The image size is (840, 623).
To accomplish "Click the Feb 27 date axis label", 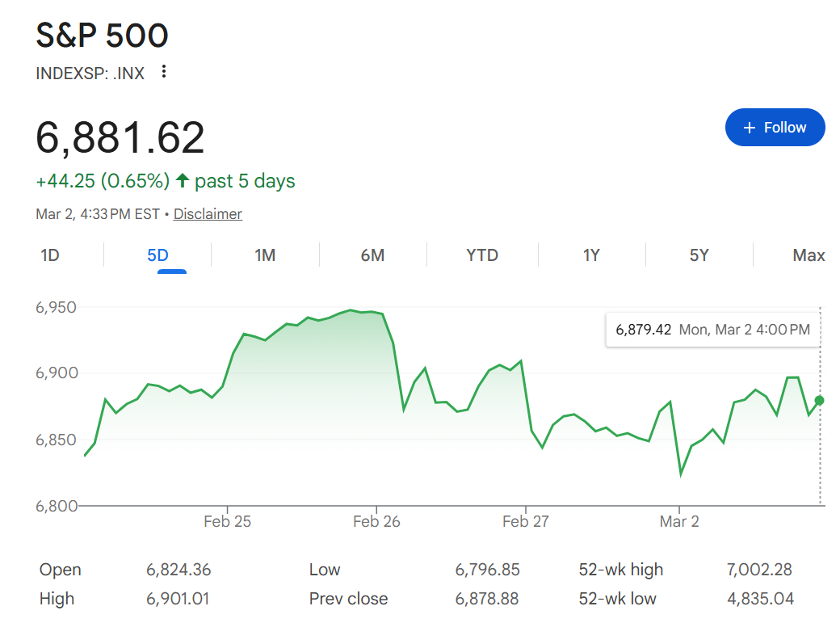I will coord(526,521).
